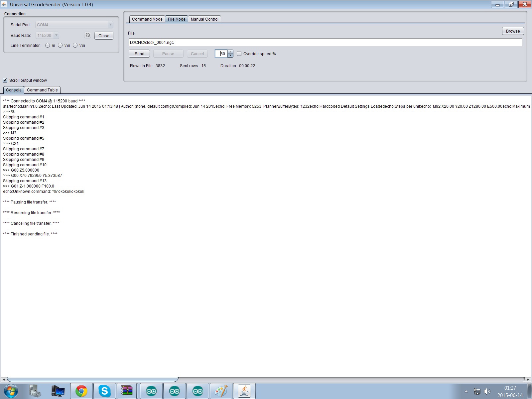The image size is (532, 399).
Task: Click the file path input field
Action: [325, 43]
